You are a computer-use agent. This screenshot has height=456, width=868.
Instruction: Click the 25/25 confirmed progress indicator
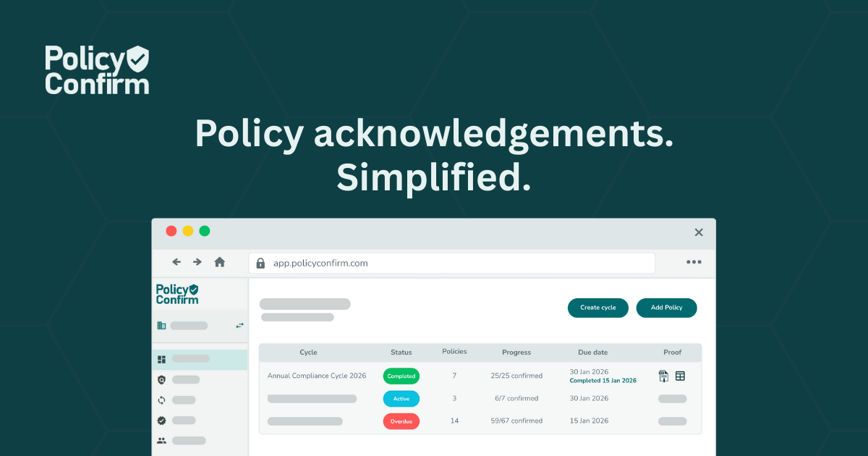516,376
